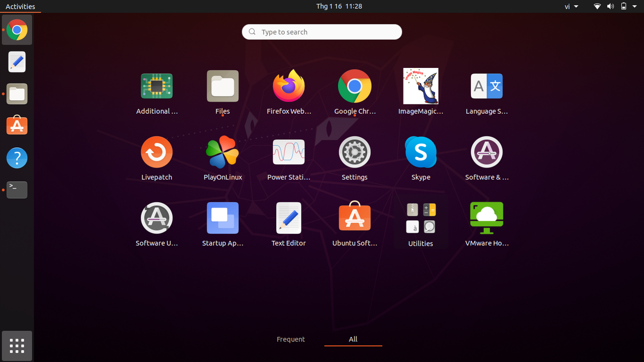Screen dimensions: 644x362
Task: Click Chrome icon in the dock
Action: 17,30
